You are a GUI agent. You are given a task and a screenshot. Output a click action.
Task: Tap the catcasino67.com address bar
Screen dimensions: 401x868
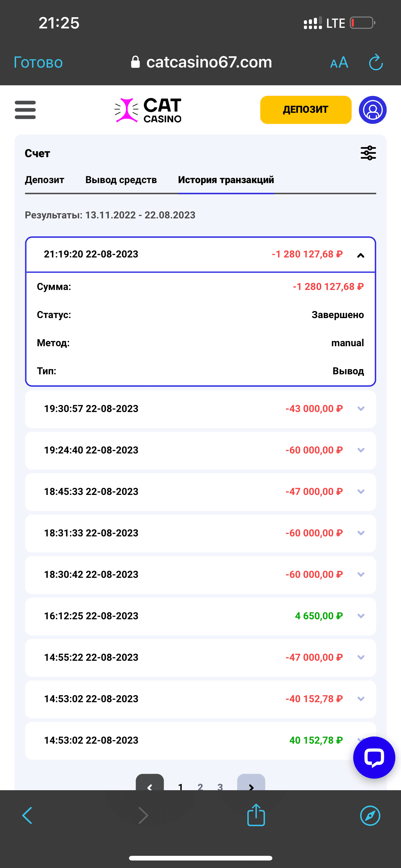(201, 62)
